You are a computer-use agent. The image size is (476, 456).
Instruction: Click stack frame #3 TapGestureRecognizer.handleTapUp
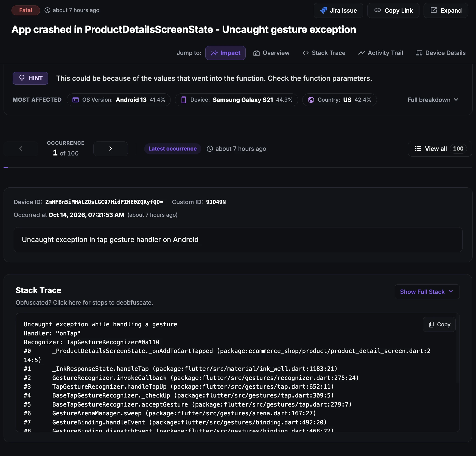pos(179,387)
